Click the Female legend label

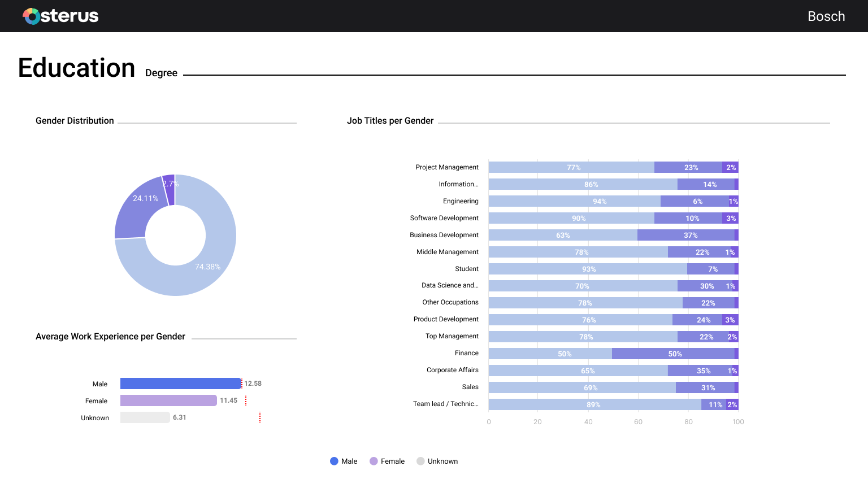(x=393, y=461)
